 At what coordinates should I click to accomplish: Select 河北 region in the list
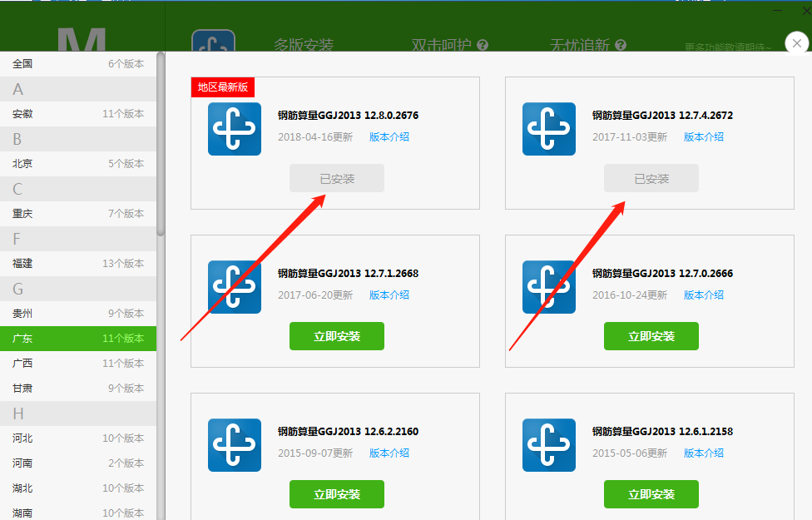pos(78,438)
